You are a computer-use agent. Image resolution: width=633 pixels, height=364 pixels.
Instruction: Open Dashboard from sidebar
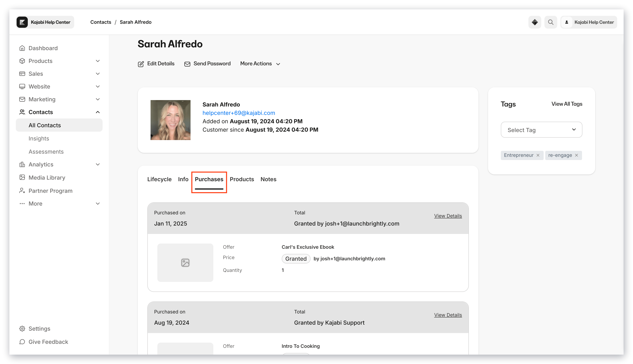pos(43,48)
